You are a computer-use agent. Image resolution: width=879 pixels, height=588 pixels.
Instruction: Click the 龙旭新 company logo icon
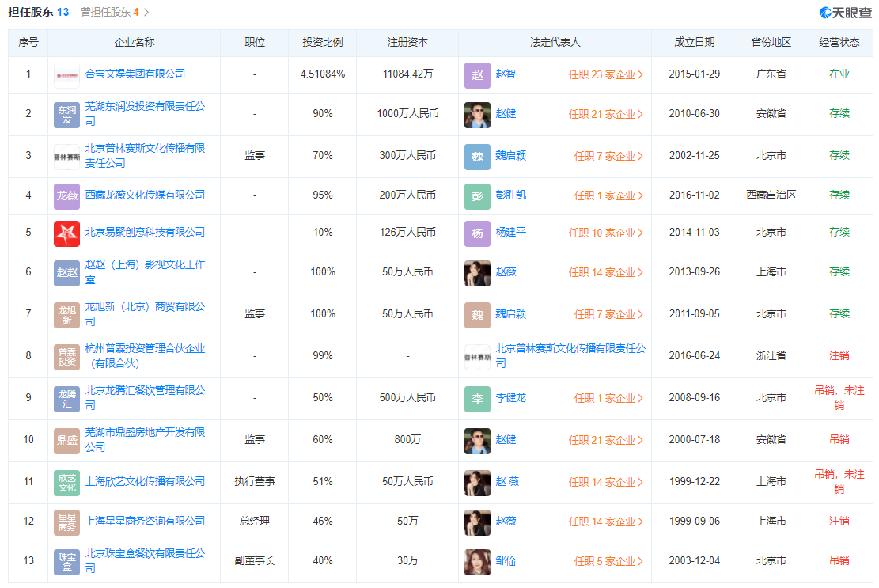tap(66, 315)
